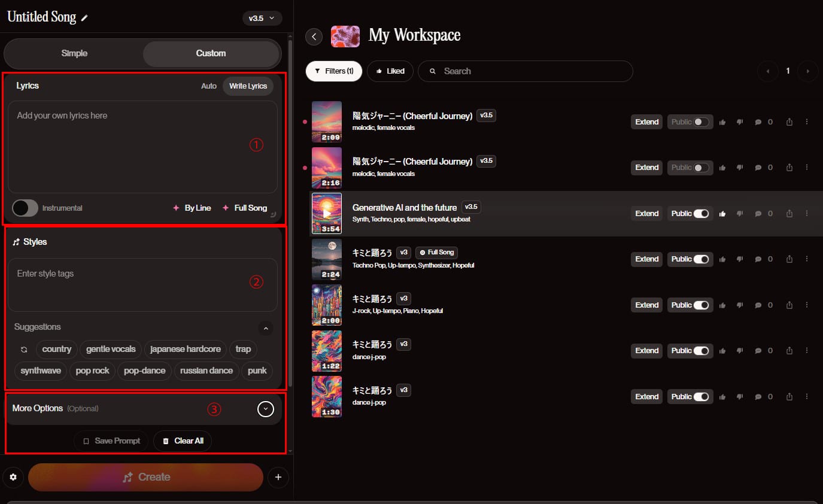Open the My Workspace cover image
This screenshot has width=823, height=504.
click(x=345, y=37)
